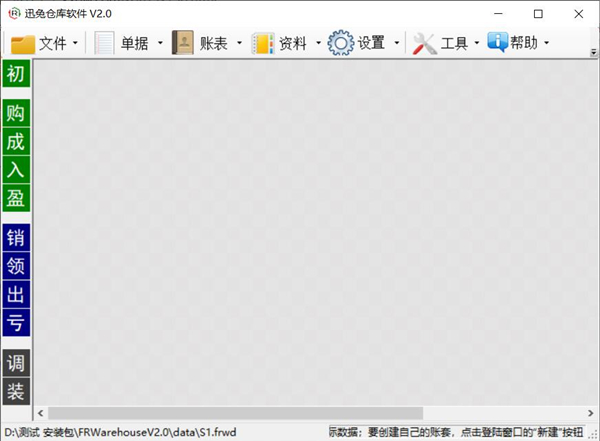Image resolution: width=600 pixels, height=441 pixels.
Task: Click the 工具 wrench toolbar button
Action: click(446, 43)
